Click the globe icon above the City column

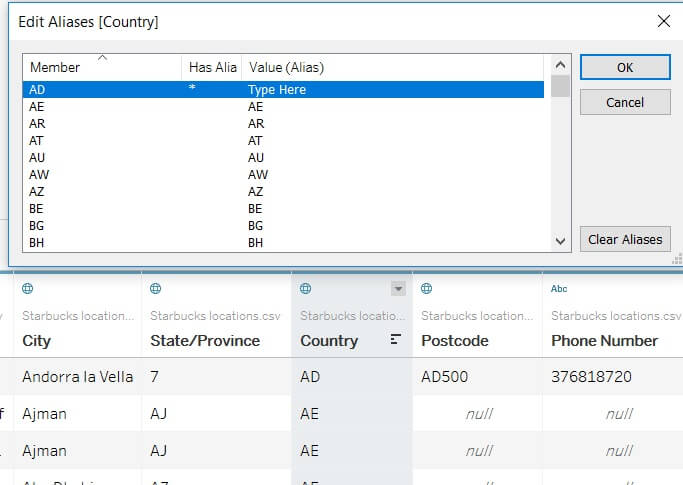point(28,288)
